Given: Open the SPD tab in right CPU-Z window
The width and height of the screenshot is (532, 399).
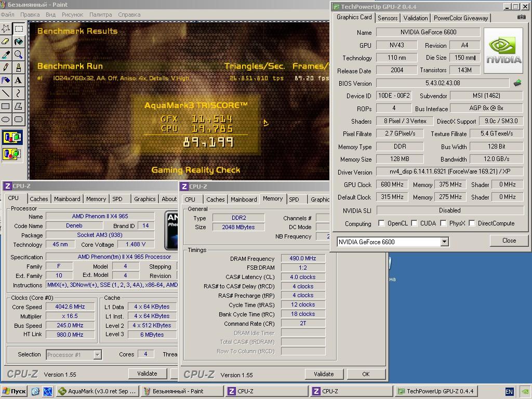Looking at the screenshot, I should coord(294,199).
